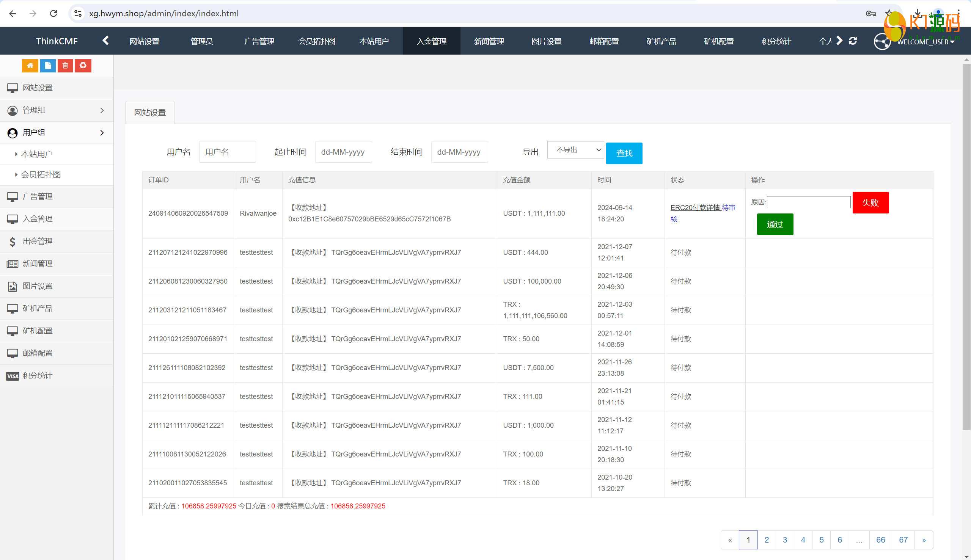Click the orange home icon button
971x560 pixels.
(x=30, y=65)
